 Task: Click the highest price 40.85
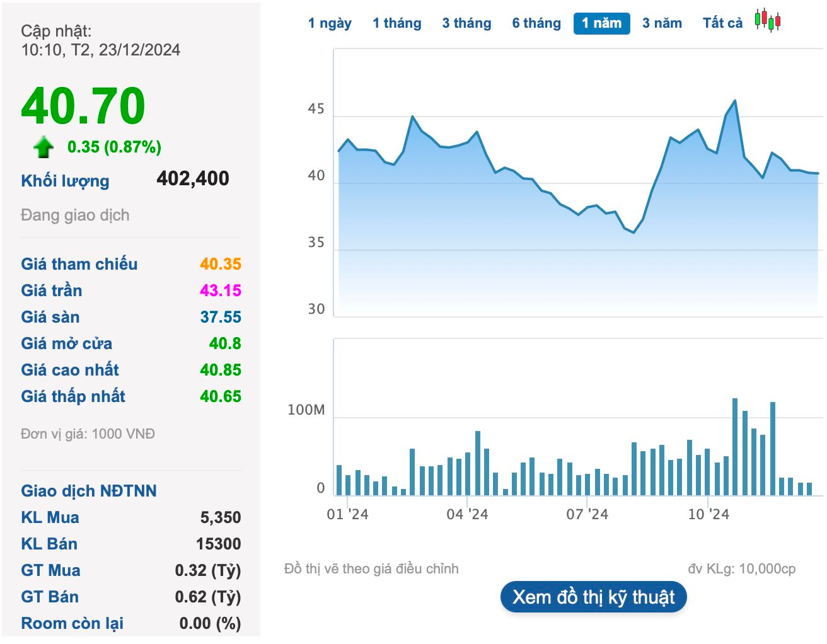221,370
